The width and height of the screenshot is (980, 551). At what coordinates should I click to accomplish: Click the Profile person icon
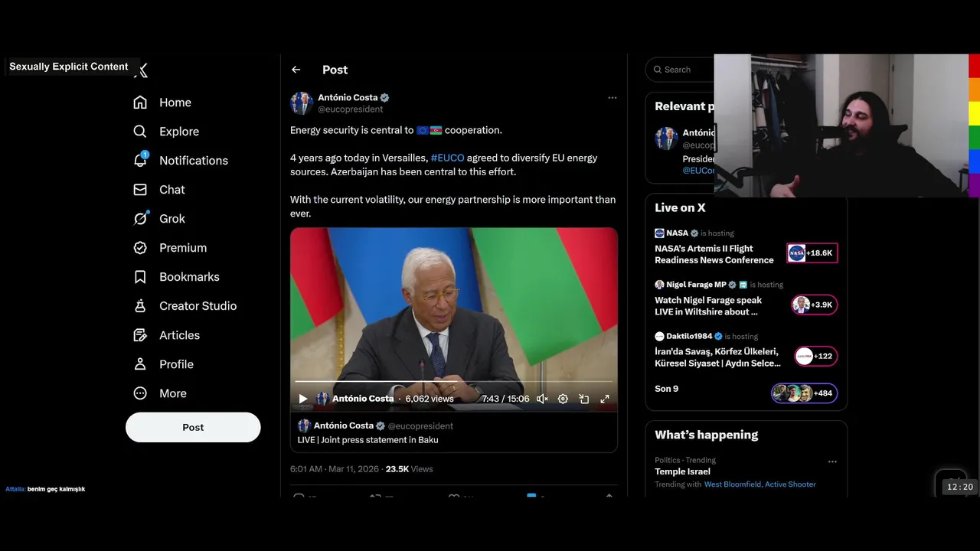coord(140,364)
